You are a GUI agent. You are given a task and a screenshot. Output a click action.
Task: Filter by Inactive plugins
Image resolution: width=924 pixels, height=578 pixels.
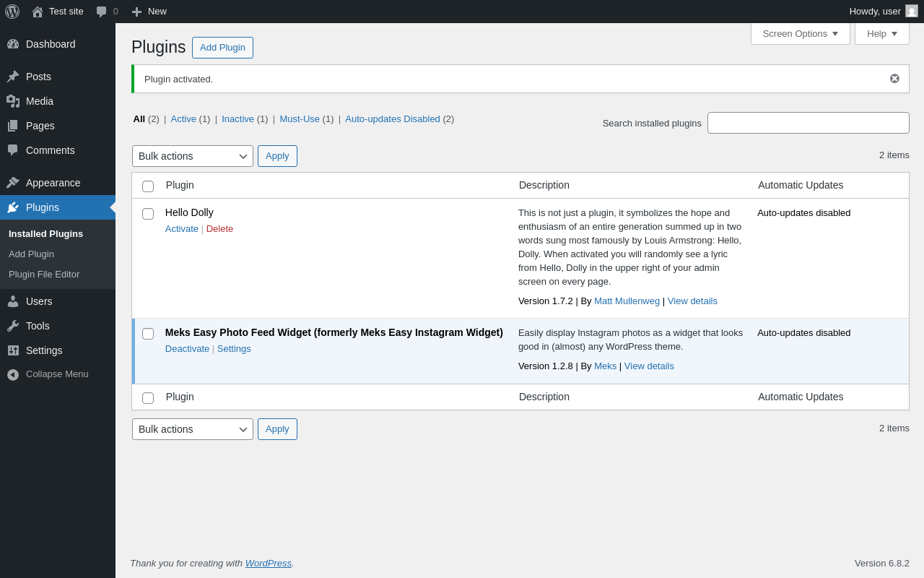pyautogui.click(x=237, y=119)
